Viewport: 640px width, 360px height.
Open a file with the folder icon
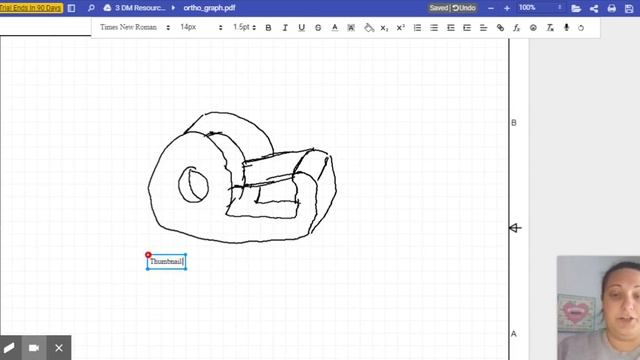point(576,8)
